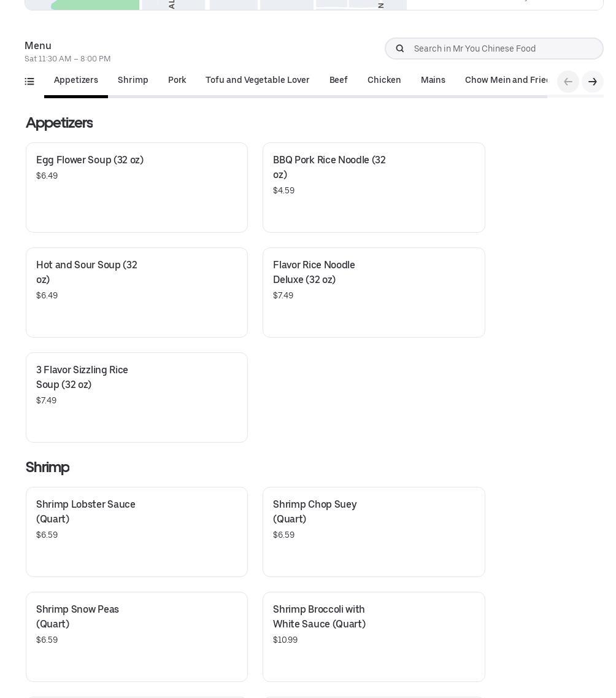
Task: Select BBQ Pork Rice Noodle item
Action: coord(374,187)
